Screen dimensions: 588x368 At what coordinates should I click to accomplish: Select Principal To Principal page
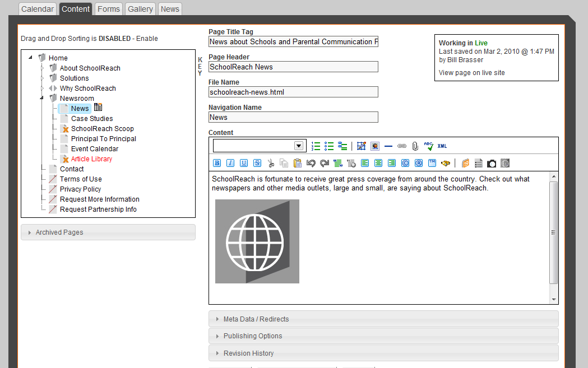point(104,139)
